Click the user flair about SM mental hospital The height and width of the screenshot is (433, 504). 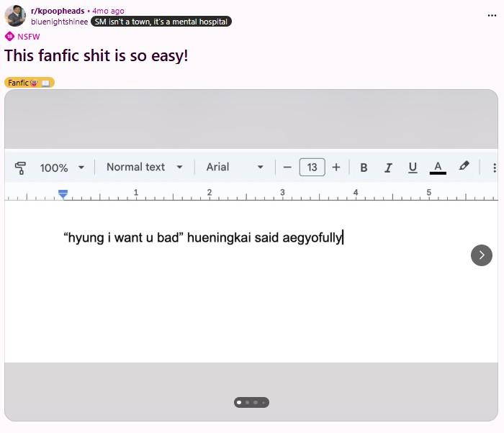[x=161, y=22]
